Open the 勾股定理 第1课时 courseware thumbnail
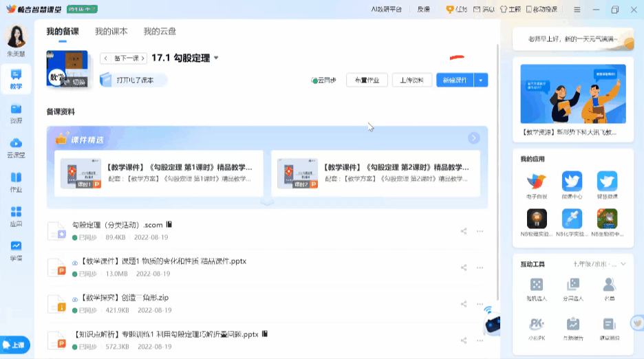Image resolution: width=644 pixels, height=359 pixels. pyautogui.click(x=80, y=173)
